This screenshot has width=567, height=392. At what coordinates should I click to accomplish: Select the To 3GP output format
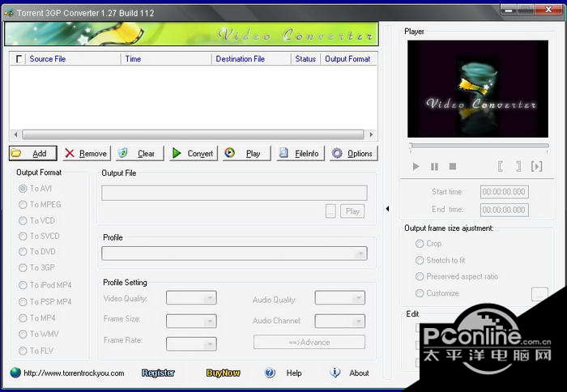(x=37, y=267)
